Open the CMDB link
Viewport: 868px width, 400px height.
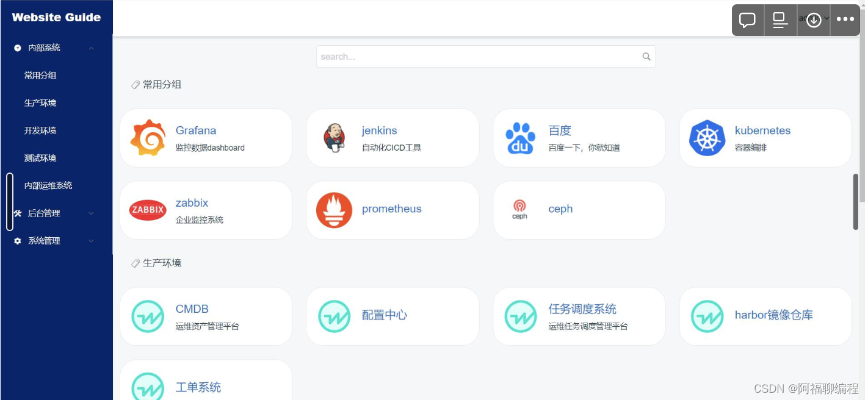(192, 309)
